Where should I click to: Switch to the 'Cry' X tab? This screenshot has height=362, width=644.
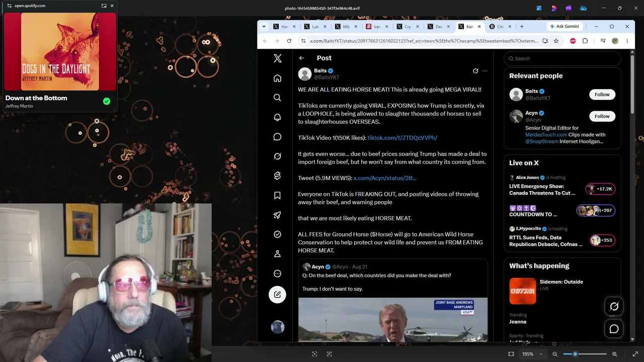point(408,27)
